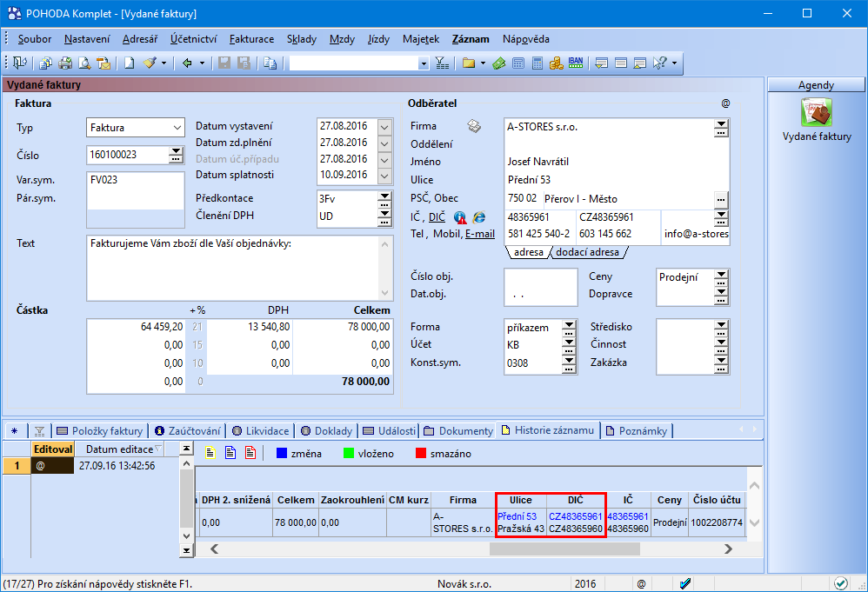Click the history table horizontal scrollbar thumb

(564, 549)
